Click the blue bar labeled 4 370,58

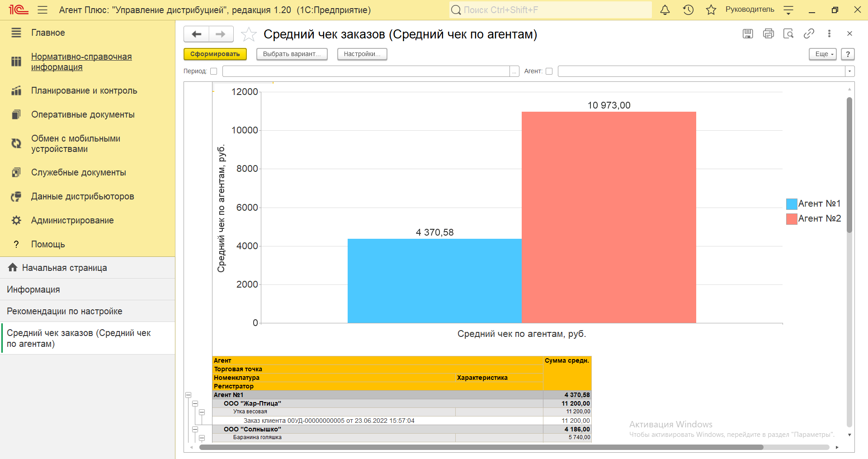[x=434, y=281]
